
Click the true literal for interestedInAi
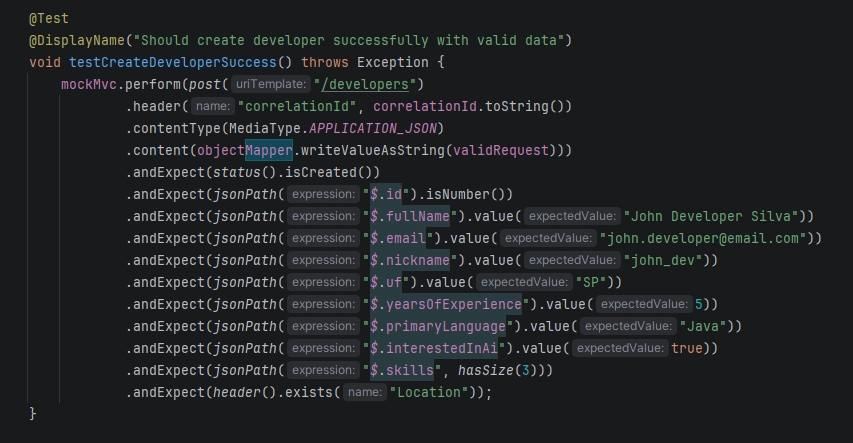(x=687, y=348)
